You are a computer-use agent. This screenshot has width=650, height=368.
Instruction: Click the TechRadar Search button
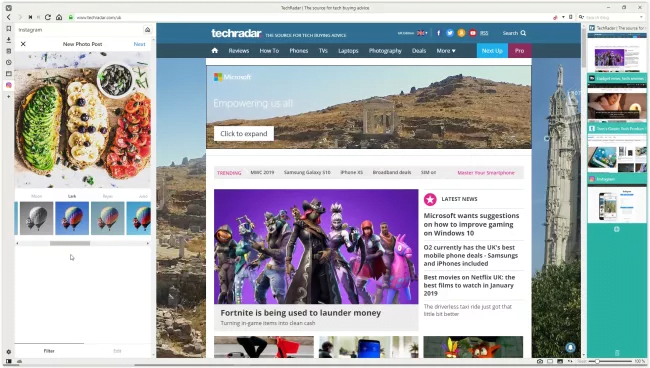coord(514,33)
